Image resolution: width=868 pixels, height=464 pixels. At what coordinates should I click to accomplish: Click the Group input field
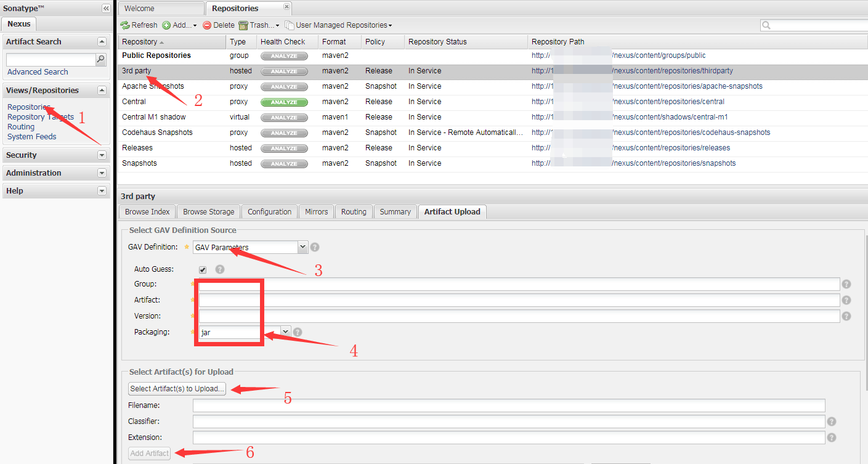coord(519,284)
